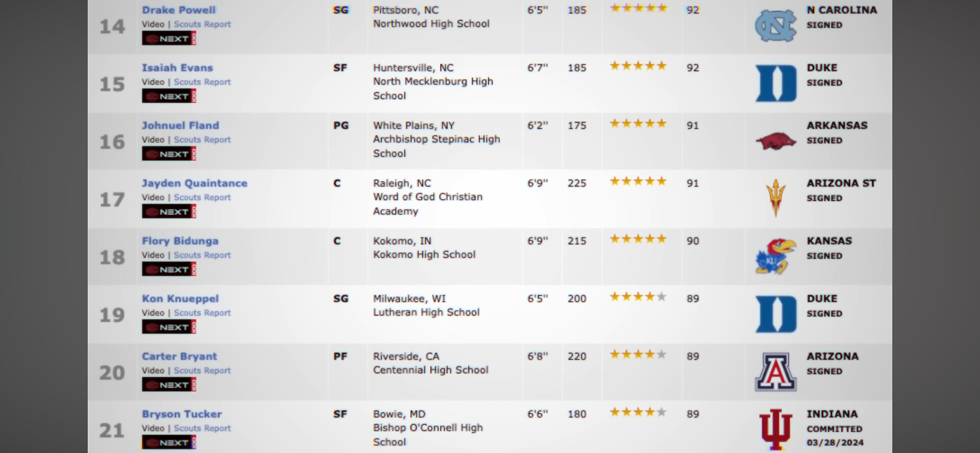This screenshot has height=453, width=980.
Task: Open Video link for Drake Powell
Action: (153, 25)
